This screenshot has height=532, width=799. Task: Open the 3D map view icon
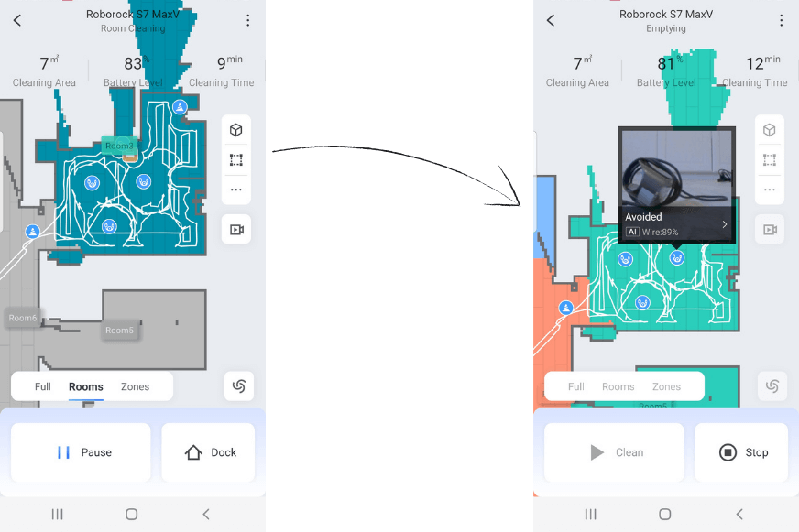click(236, 129)
